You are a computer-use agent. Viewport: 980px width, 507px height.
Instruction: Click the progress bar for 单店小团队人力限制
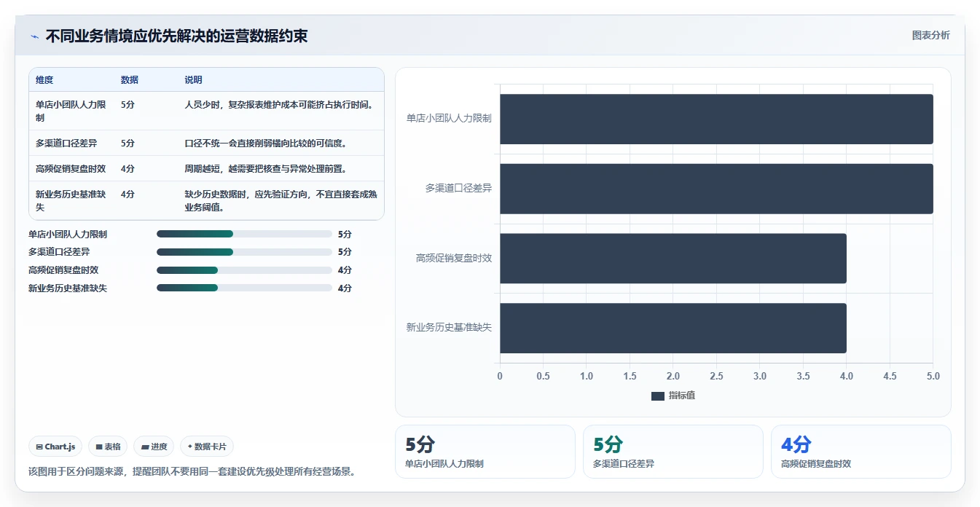point(244,234)
